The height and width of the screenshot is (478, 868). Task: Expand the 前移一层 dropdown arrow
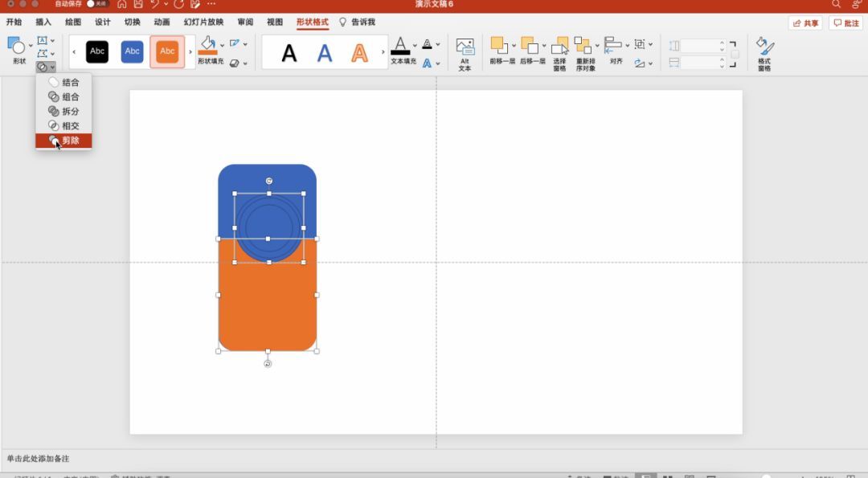point(514,46)
